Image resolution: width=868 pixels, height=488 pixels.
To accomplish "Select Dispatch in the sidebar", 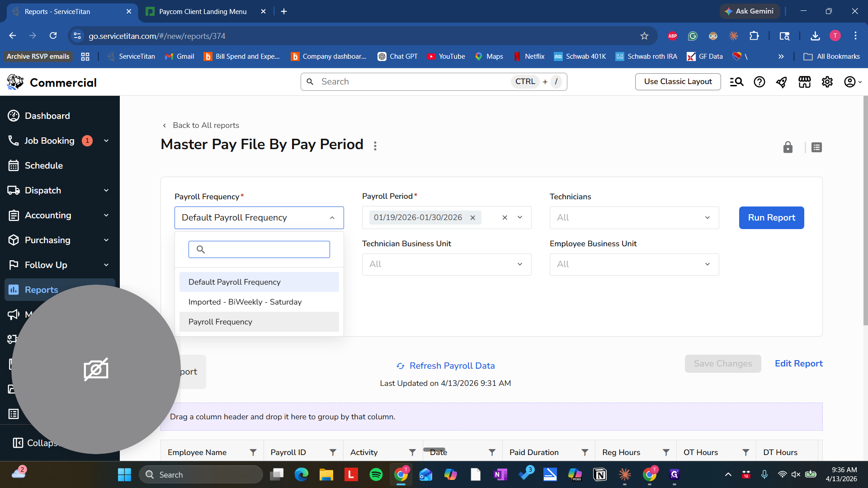I will coord(43,190).
